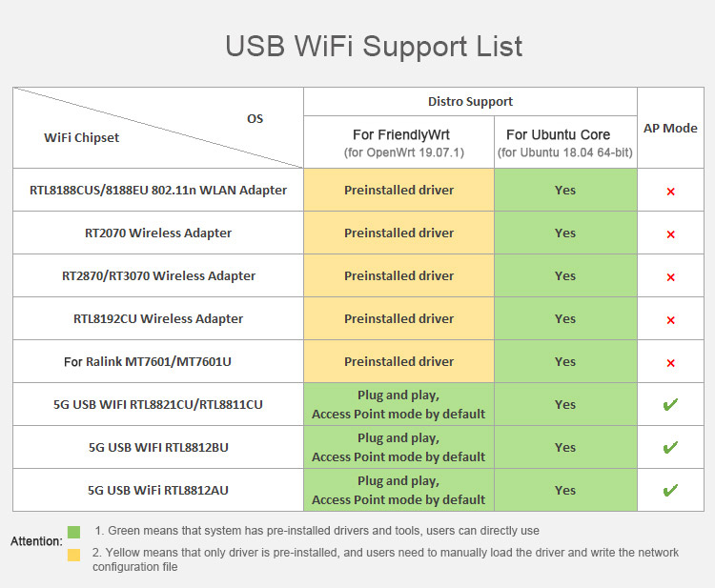Click the USB WiFi Support List title
Screen dimensions: 715x588
coord(374,47)
